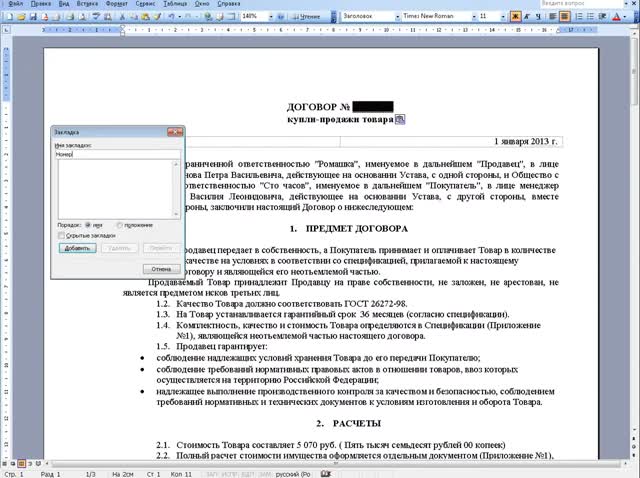Insert a hyperlink using the globe icon
This screenshot has height=478, width=640.
[208, 17]
